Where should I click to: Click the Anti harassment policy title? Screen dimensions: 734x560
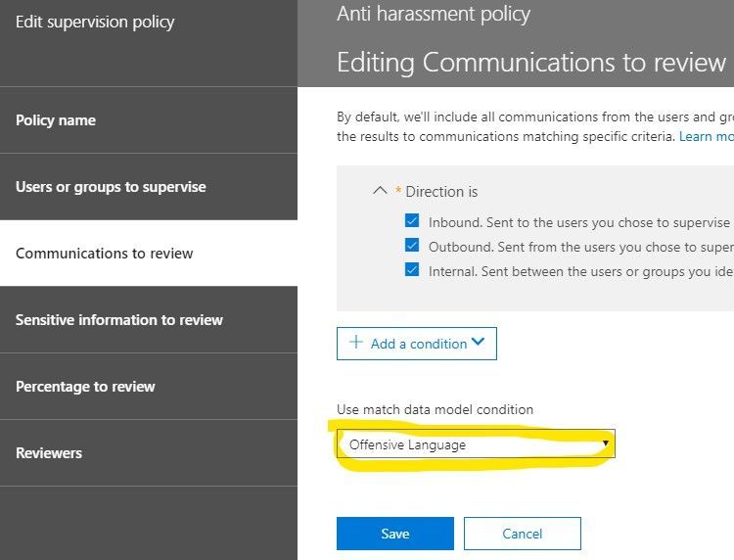[x=434, y=14]
